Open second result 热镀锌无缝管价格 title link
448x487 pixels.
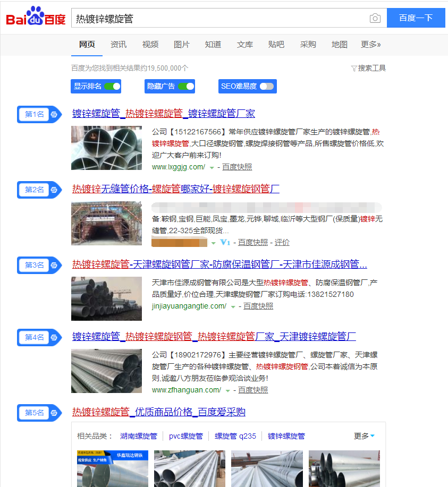pos(176,189)
